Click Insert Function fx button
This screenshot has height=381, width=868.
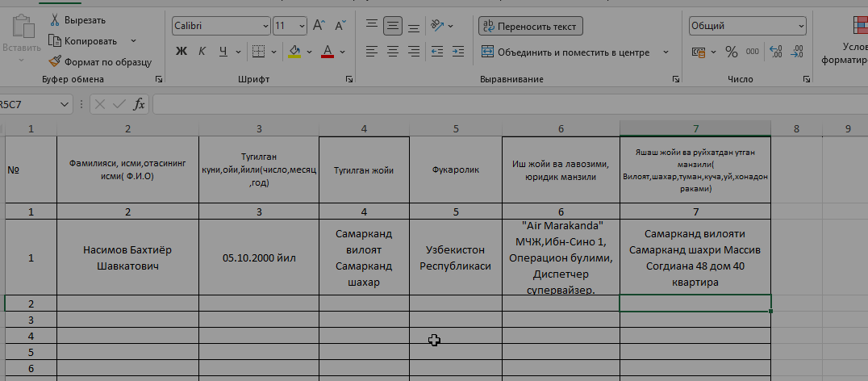pos(140,104)
